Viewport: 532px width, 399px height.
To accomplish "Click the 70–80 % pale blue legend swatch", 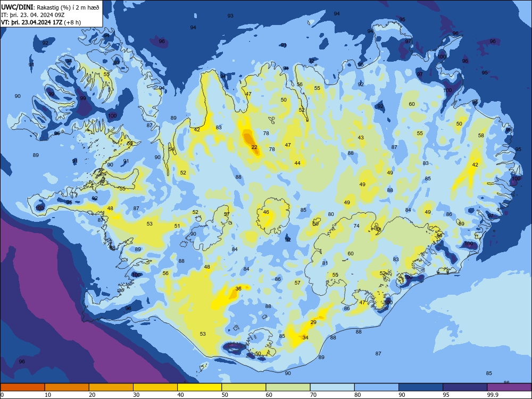I will [x=332, y=387].
